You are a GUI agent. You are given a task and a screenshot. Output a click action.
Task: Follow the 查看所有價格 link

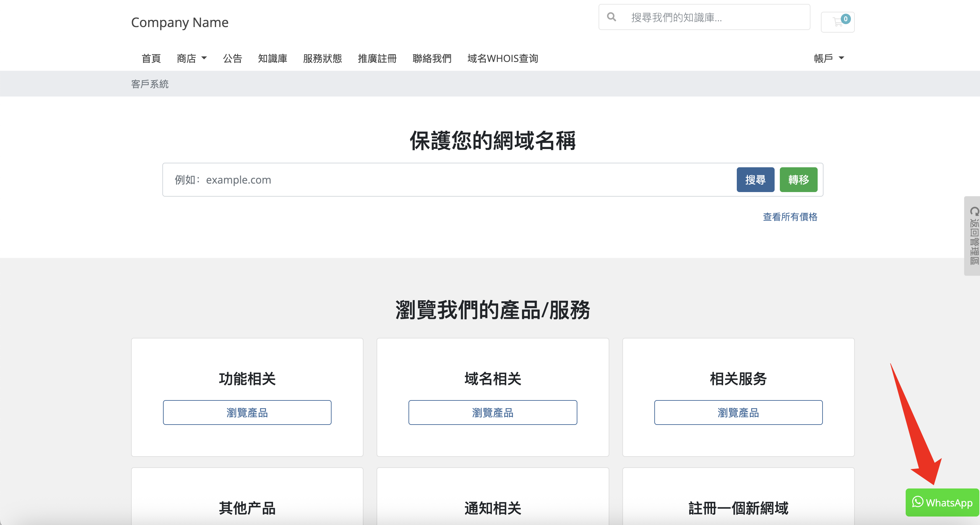coord(790,217)
